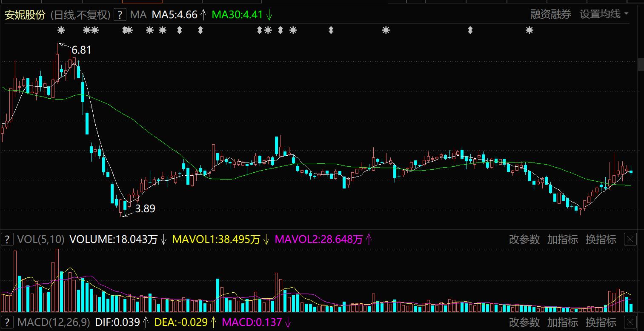The image size is (644, 331).
Task: Click the DEA:-0.029 reading
Action: [181, 322]
